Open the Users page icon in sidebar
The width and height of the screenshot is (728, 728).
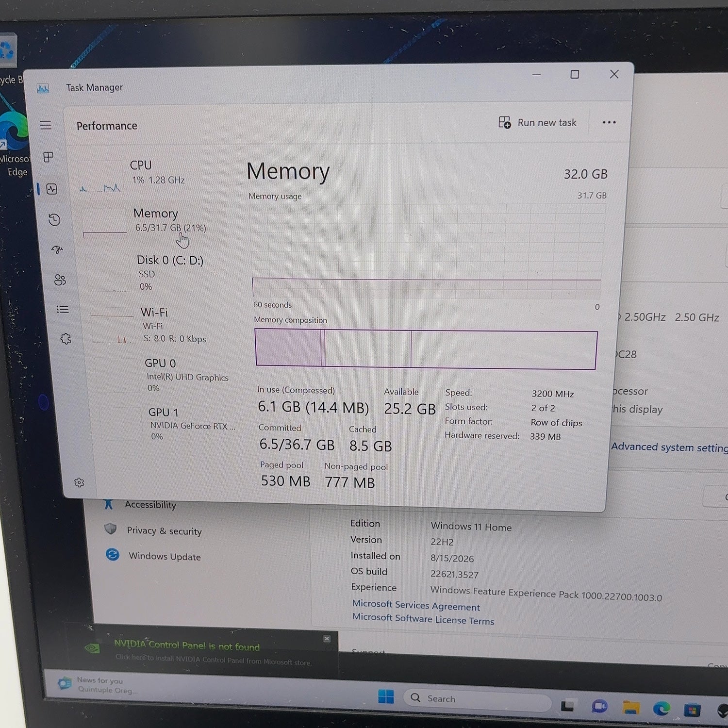pyautogui.click(x=60, y=280)
